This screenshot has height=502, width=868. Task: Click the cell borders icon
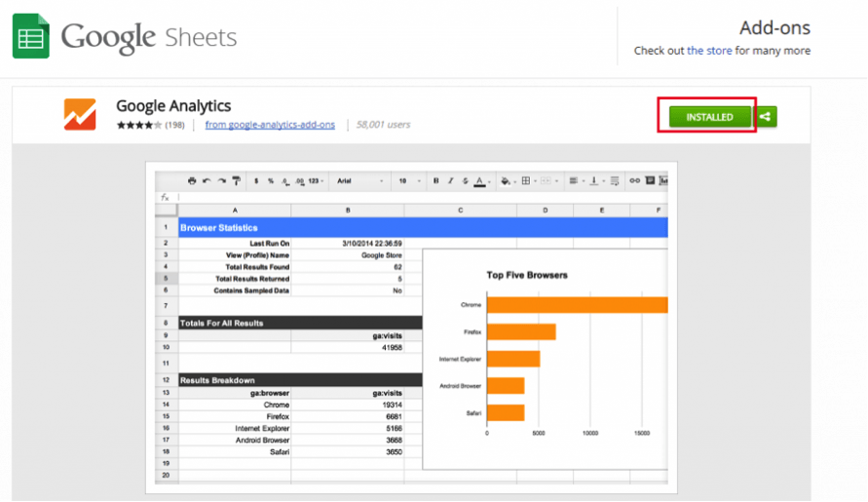pos(526,180)
